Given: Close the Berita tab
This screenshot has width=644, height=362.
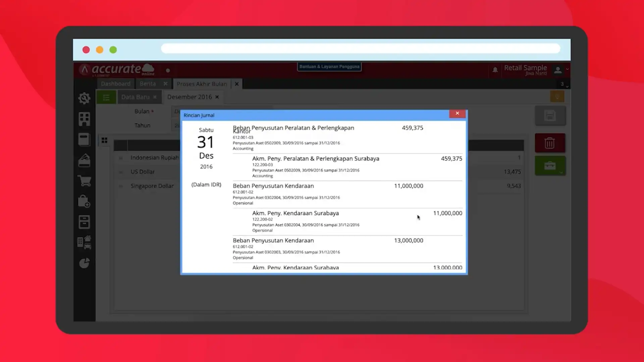Looking at the screenshot, I should click(x=165, y=84).
